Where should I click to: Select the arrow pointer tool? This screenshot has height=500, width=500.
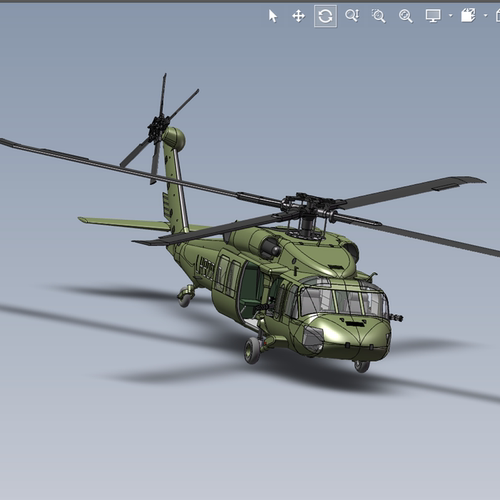point(273,16)
